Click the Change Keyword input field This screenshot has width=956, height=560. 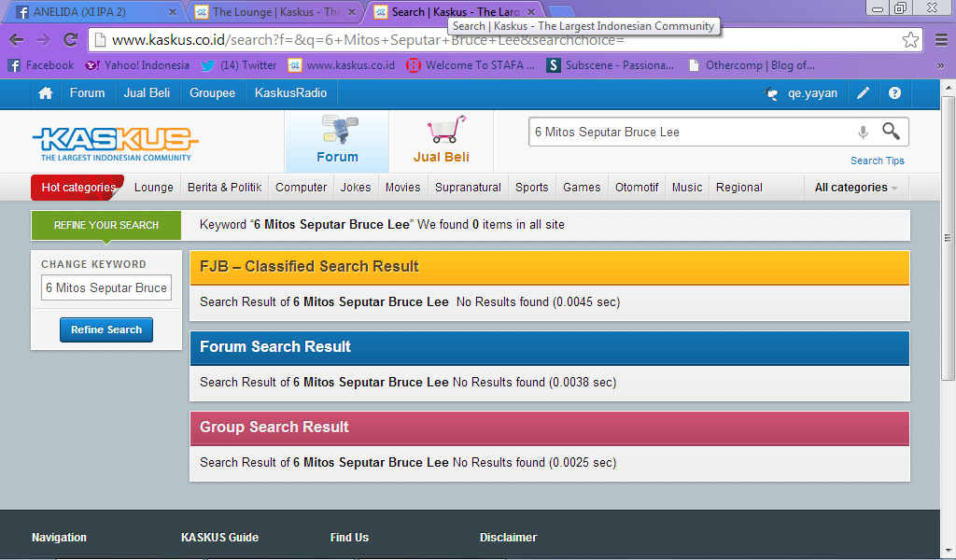pyautogui.click(x=106, y=287)
